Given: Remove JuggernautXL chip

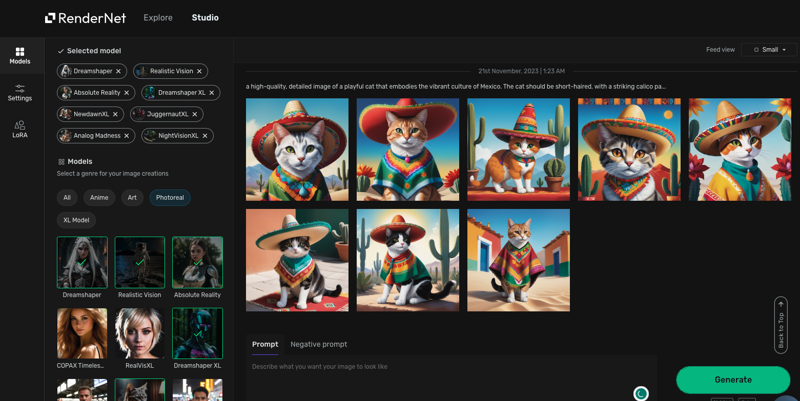Looking at the screenshot, I should (195, 114).
